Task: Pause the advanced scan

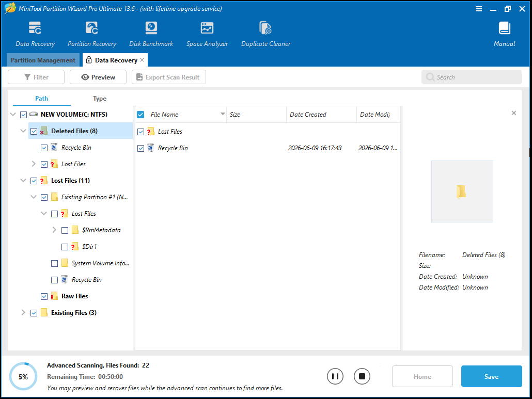Action: point(335,376)
